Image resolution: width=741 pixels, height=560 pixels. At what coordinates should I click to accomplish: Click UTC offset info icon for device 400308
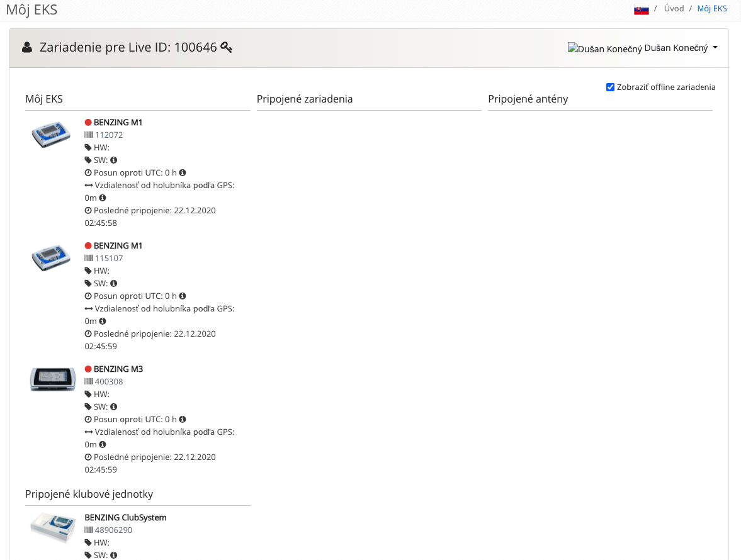coord(183,419)
